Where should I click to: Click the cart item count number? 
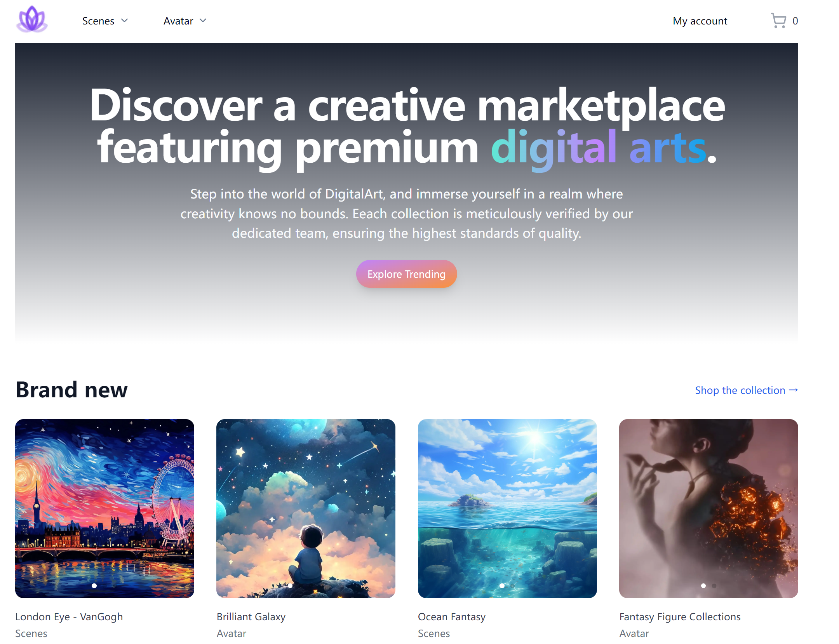795,21
